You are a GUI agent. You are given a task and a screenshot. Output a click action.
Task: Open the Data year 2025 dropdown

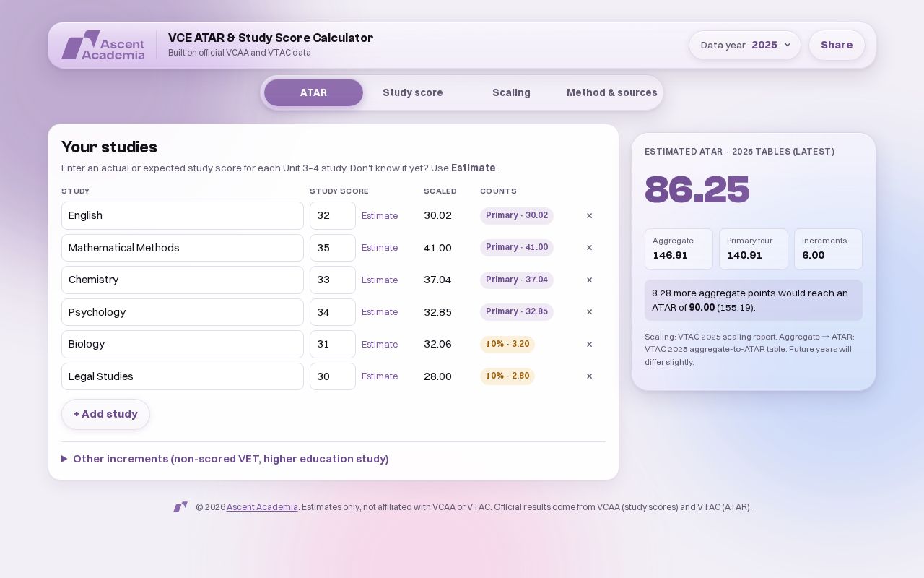(x=745, y=45)
